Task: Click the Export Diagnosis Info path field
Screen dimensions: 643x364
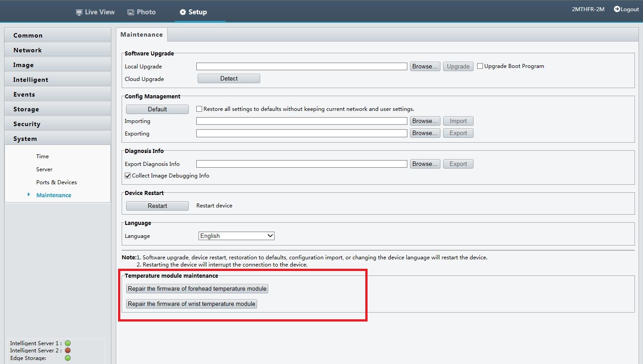Action: [x=302, y=164]
